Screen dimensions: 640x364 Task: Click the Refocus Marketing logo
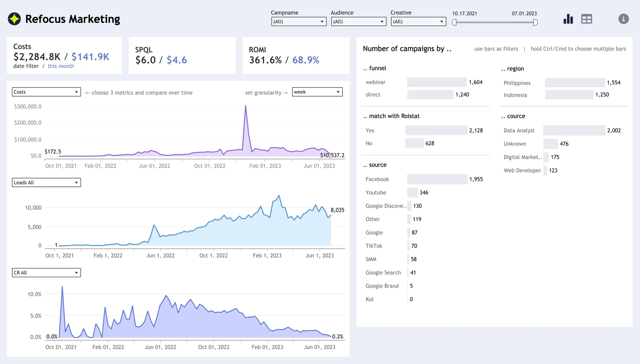tap(14, 19)
